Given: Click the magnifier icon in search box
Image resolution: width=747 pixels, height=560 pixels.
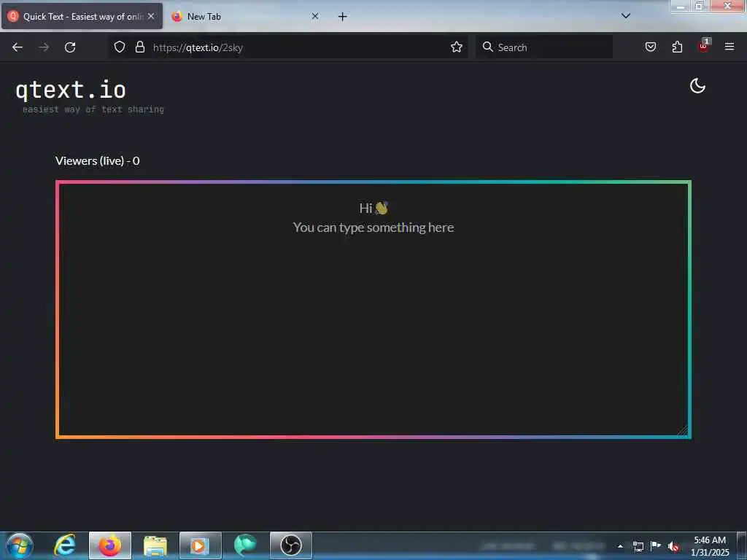Looking at the screenshot, I should point(487,47).
